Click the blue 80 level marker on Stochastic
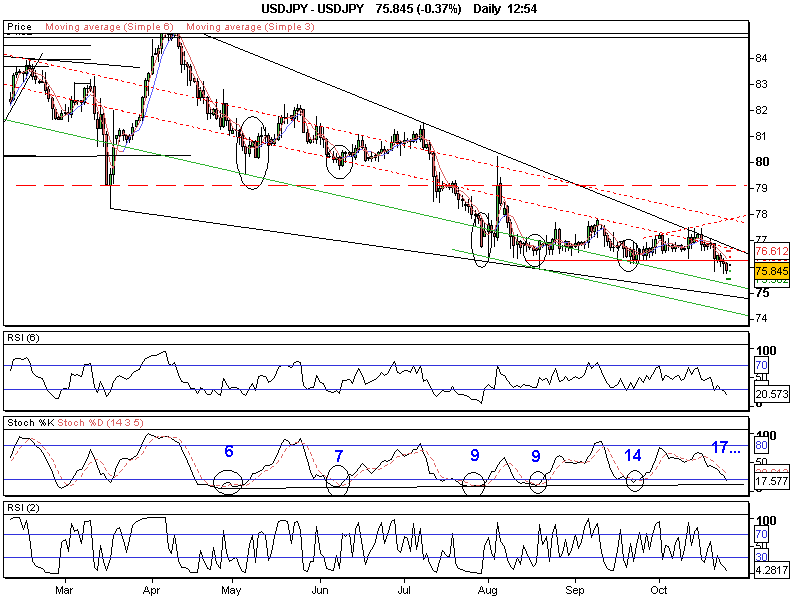 pyautogui.click(x=760, y=445)
